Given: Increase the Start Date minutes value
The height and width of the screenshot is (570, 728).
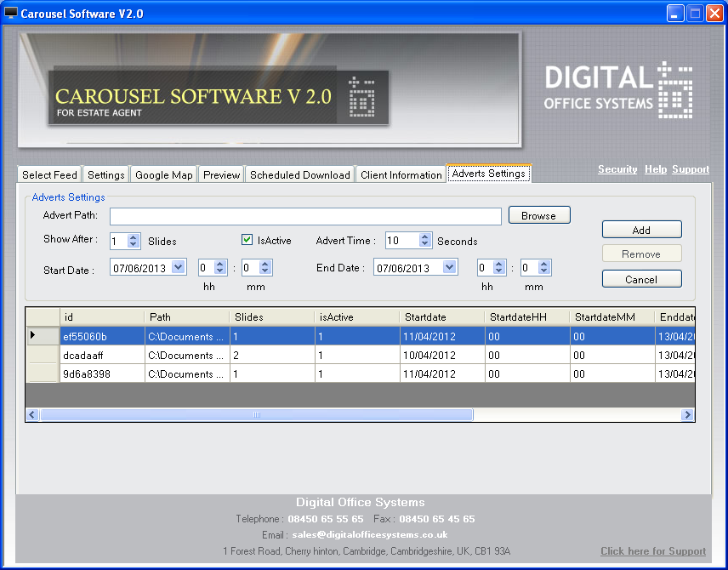Looking at the screenshot, I should coord(264,264).
